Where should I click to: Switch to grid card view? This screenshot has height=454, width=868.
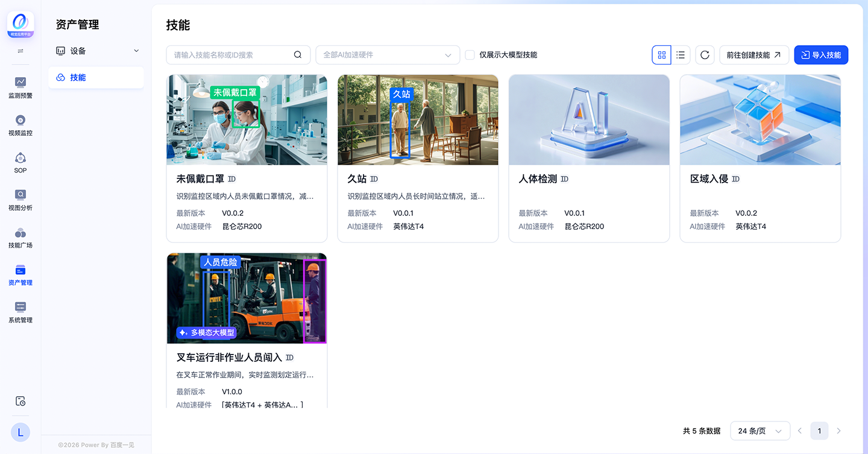coord(662,55)
